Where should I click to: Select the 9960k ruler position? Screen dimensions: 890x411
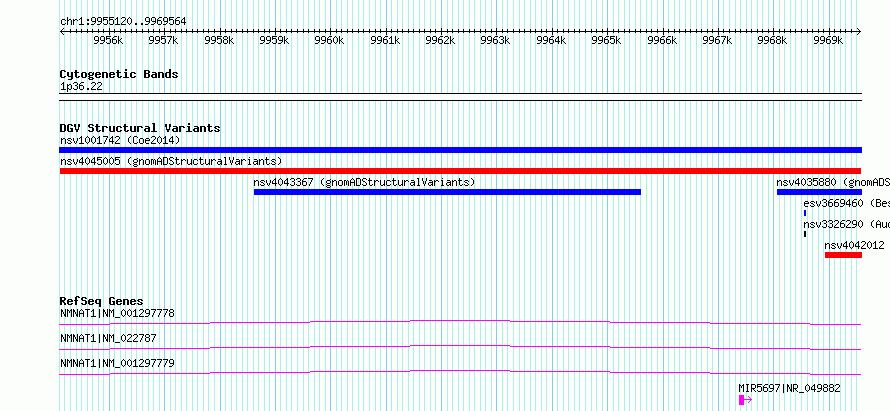click(x=330, y=40)
